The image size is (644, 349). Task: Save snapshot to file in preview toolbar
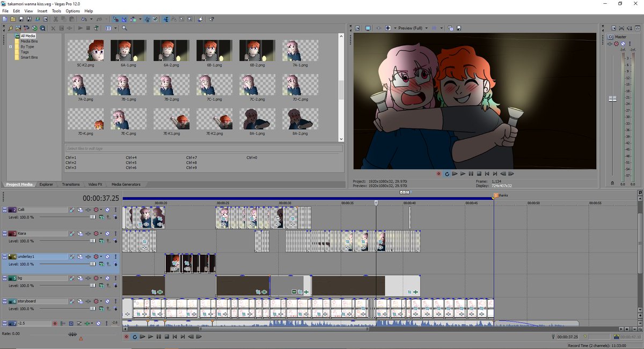click(459, 28)
